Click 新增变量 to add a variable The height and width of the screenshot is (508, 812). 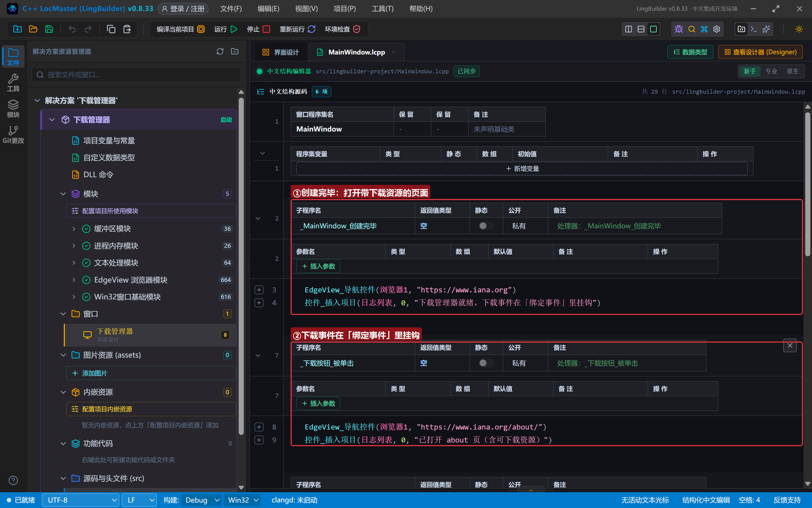(x=522, y=169)
